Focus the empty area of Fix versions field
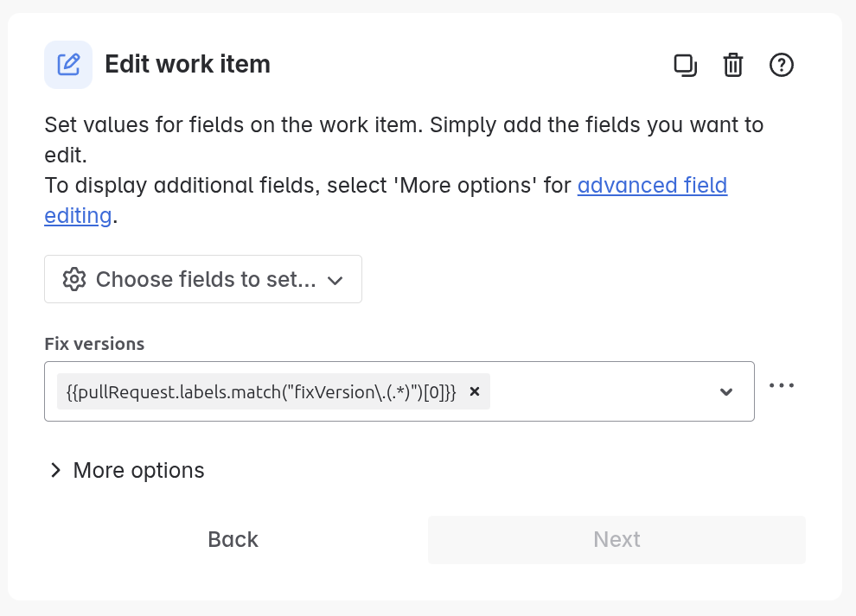This screenshot has height=616, width=856. [601, 391]
